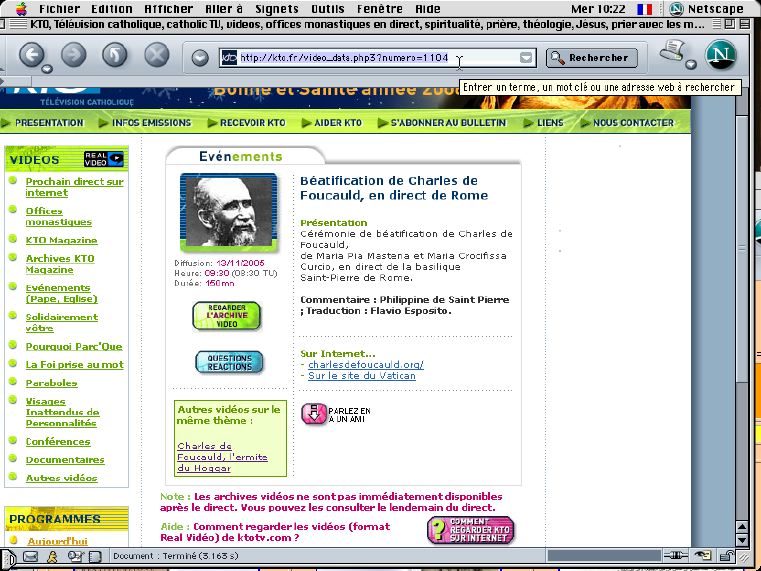Expand the URL bar history dropdown

coord(526,58)
